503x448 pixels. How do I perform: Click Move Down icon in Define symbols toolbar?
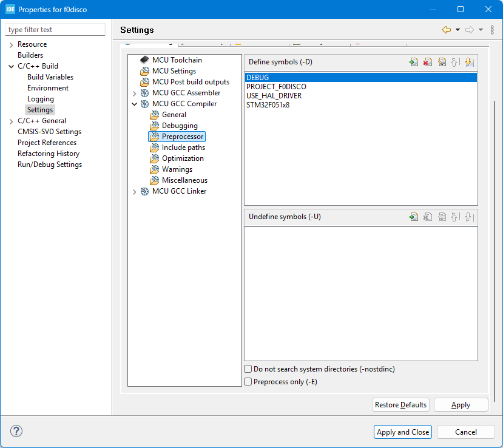point(468,62)
